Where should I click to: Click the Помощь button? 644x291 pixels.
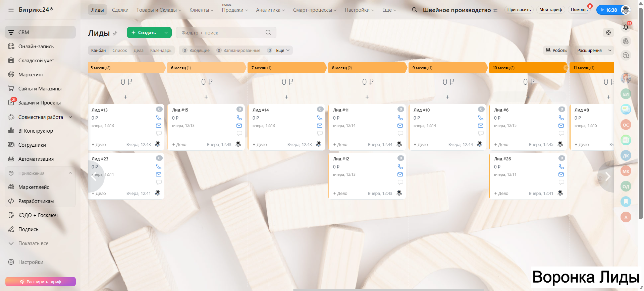pyautogui.click(x=579, y=10)
